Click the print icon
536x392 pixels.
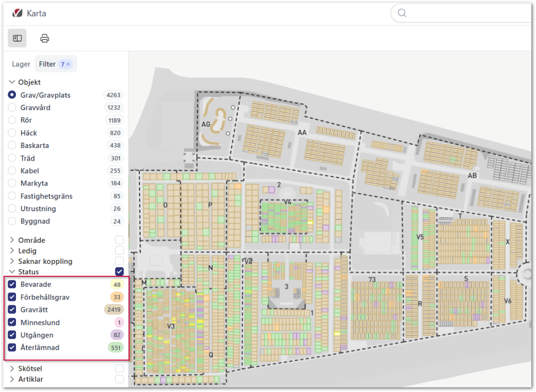point(44,38)
